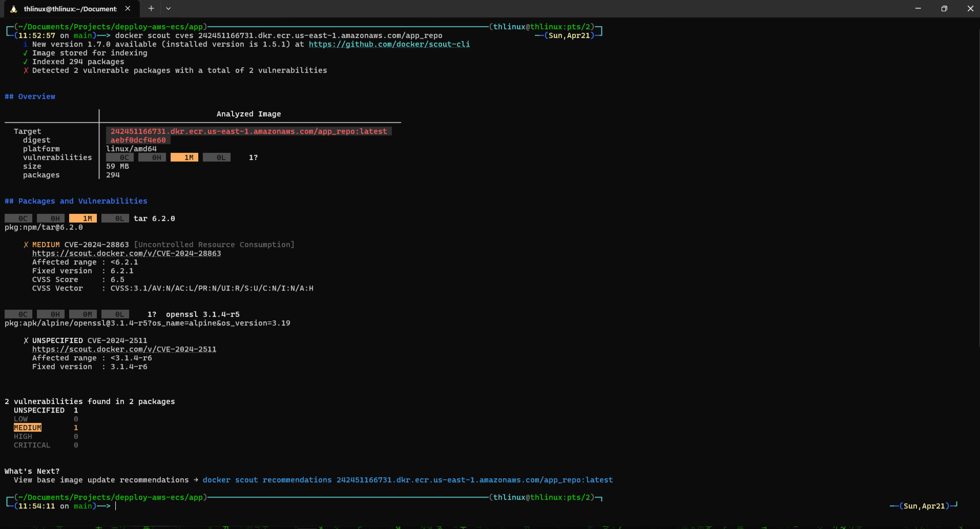980x529 pixels.
Task: Click '2 vulnerabilities found in 2 packages'
Action: point(90,401)
